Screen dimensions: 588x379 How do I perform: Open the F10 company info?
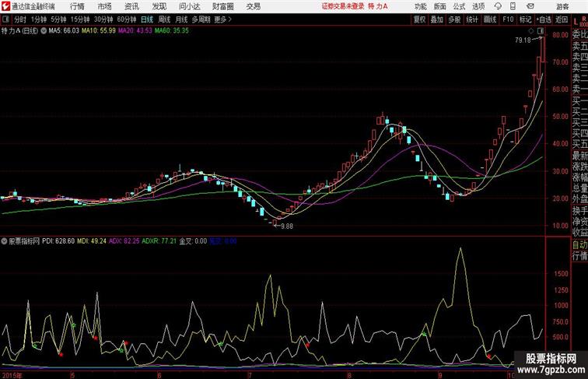508,19
